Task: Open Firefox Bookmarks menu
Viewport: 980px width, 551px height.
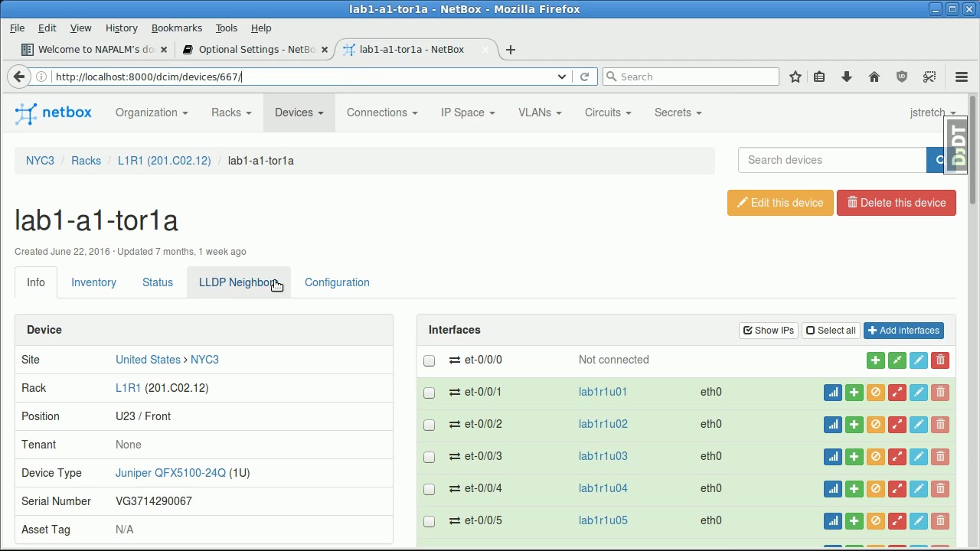Action: pyautogui.click(x=177, y=28)
